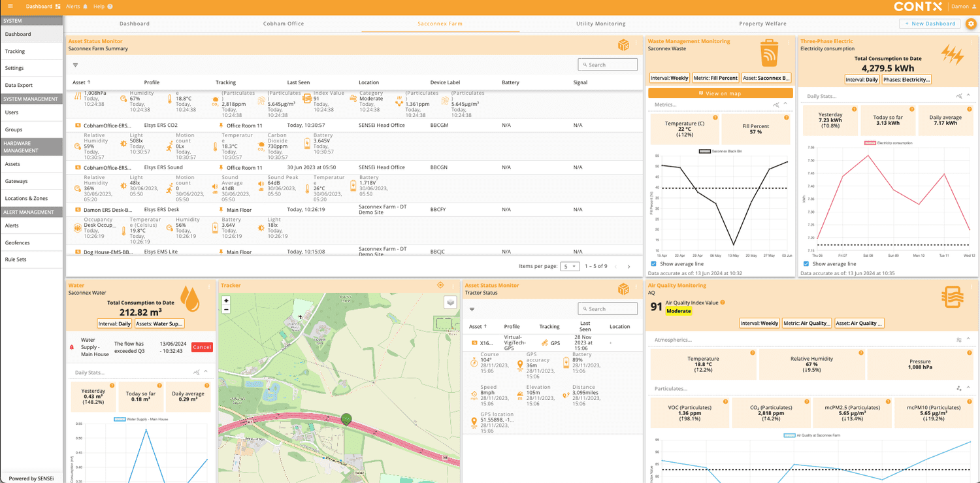Collapse the electricity Daily Stats section

(x=969, y=96)
